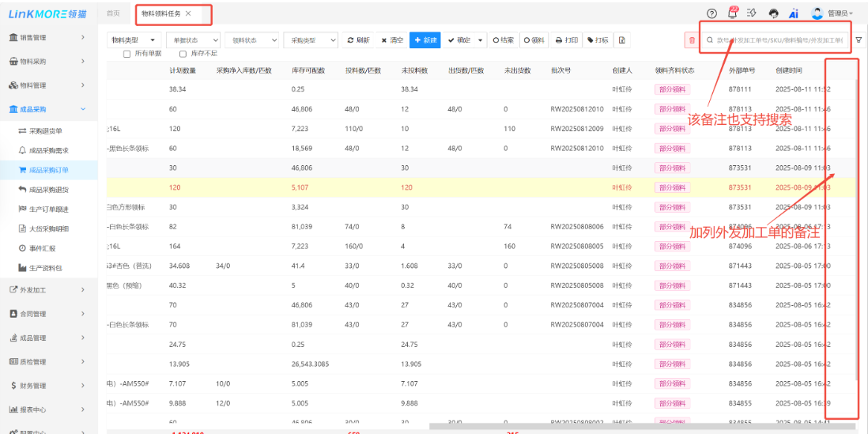Click the AI assistant icon
Viewport: 868px width, 434px height.
coord(794,13)
